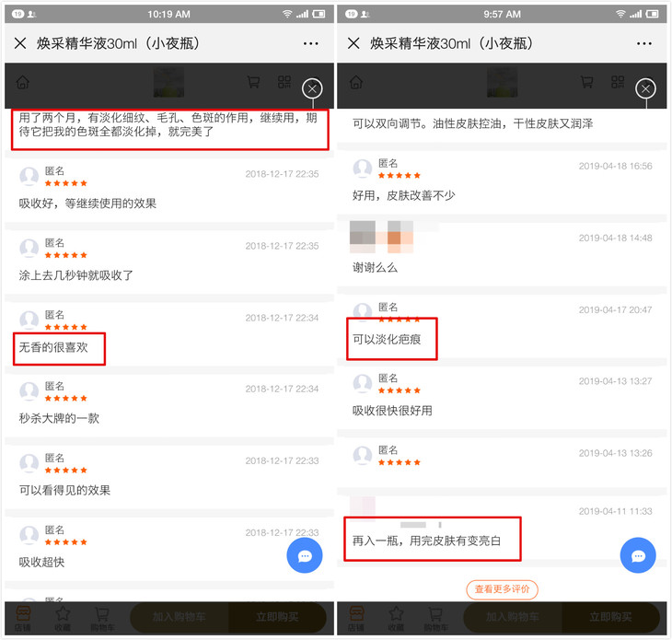Image resolution: width=672 pixels, height=640 pixels.
Task: Tap anonymous avatar beside 2019-04-18 16:56 review
Action: 362,169
